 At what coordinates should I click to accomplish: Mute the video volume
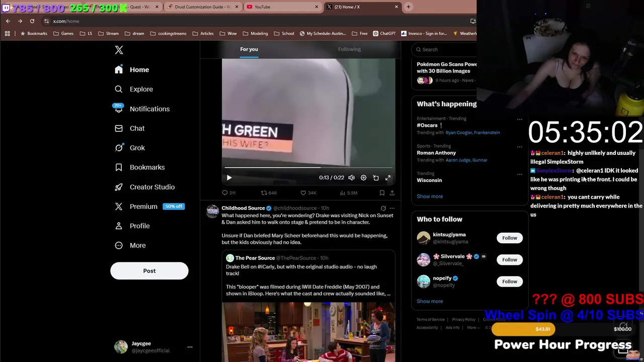point(351,177)
